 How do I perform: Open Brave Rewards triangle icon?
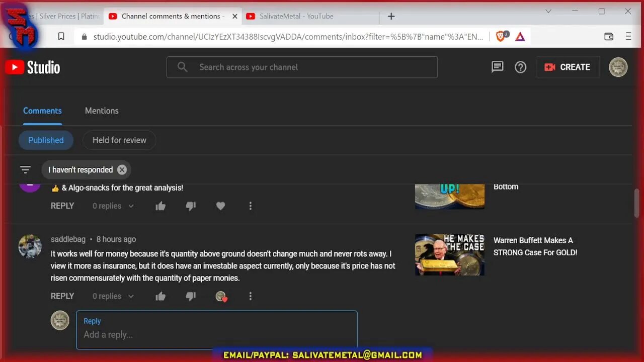pyautogui.click(x=520, y=37)
